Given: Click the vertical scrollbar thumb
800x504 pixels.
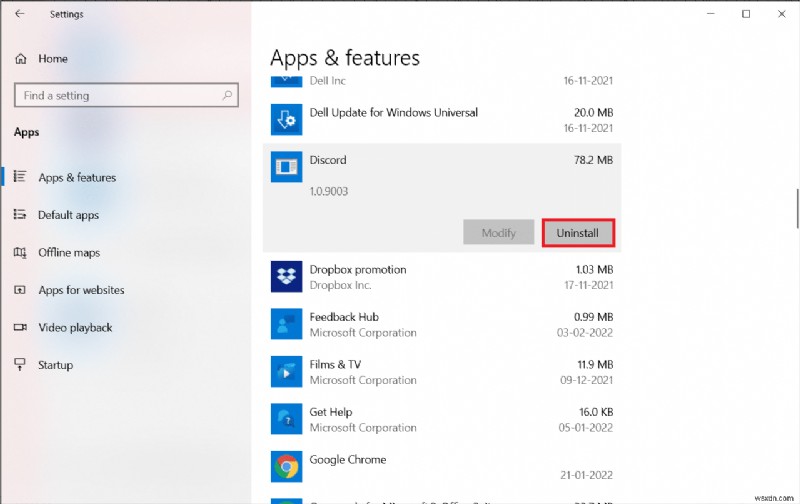Looking at the screenshot, I should [x=797, y=208].
